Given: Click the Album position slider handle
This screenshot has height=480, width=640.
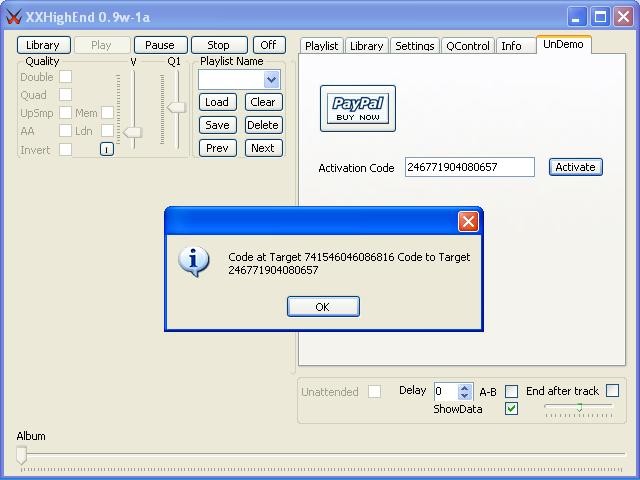Looking at the screenshot, I should tap(22, 455).
